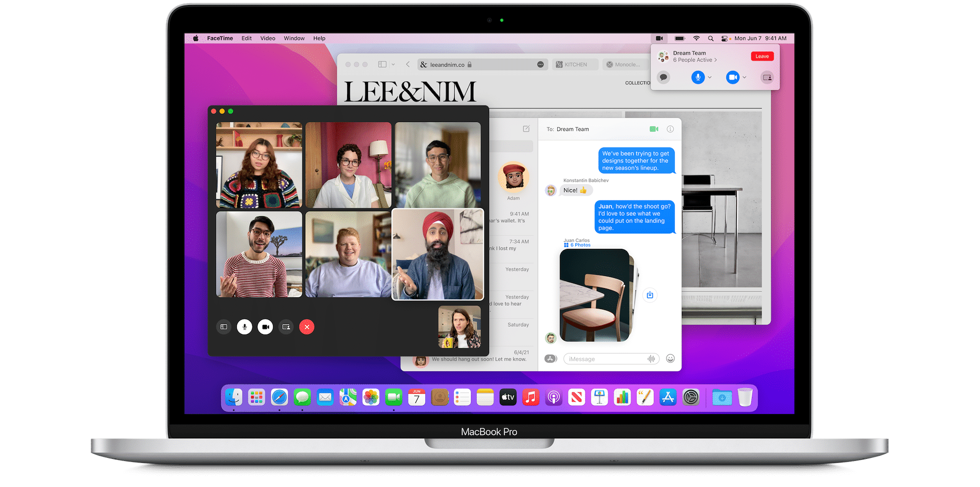Click the iMessage text field
The height and width of the screenshot is (487, 980).
click(x=611, y=359)
